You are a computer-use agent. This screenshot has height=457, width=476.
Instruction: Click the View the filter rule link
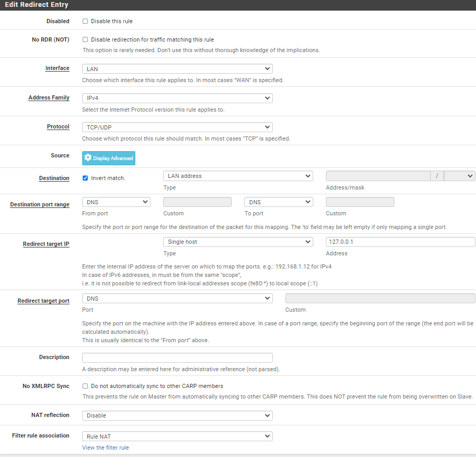tap(105, 448)
